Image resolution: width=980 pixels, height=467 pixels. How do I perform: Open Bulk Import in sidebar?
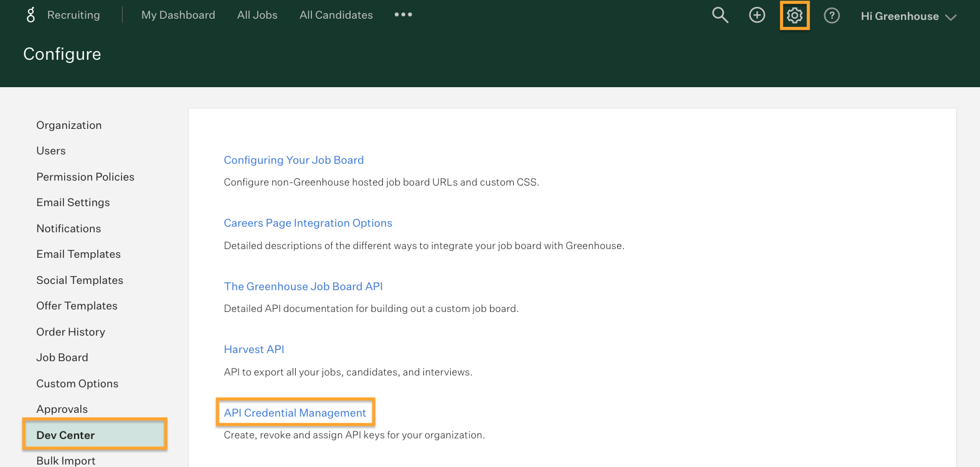tap(66, 461)
